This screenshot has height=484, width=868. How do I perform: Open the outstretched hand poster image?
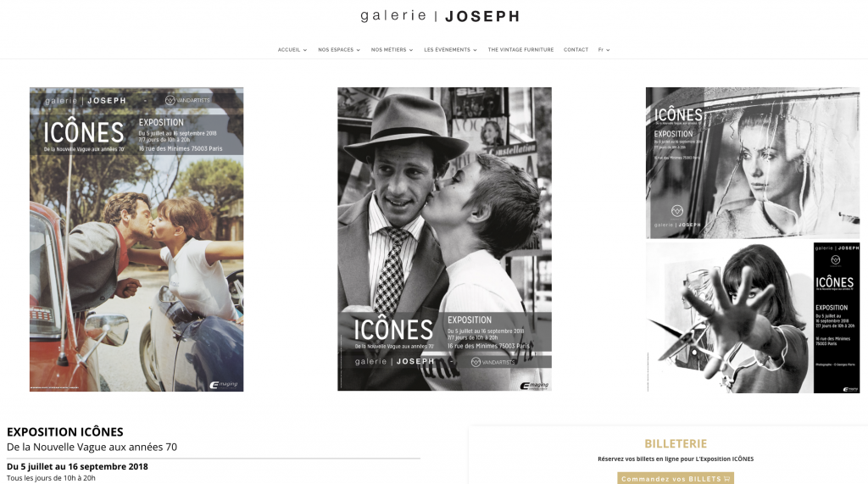pos(753,318)
